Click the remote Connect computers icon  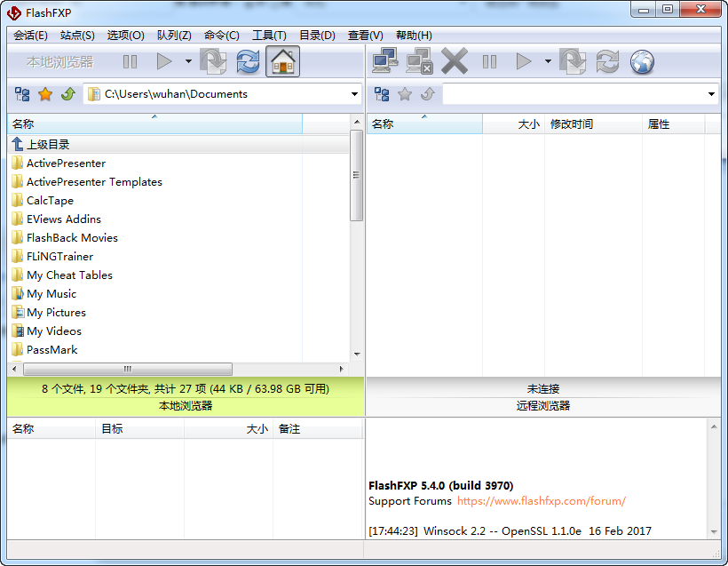click(385, 61)
